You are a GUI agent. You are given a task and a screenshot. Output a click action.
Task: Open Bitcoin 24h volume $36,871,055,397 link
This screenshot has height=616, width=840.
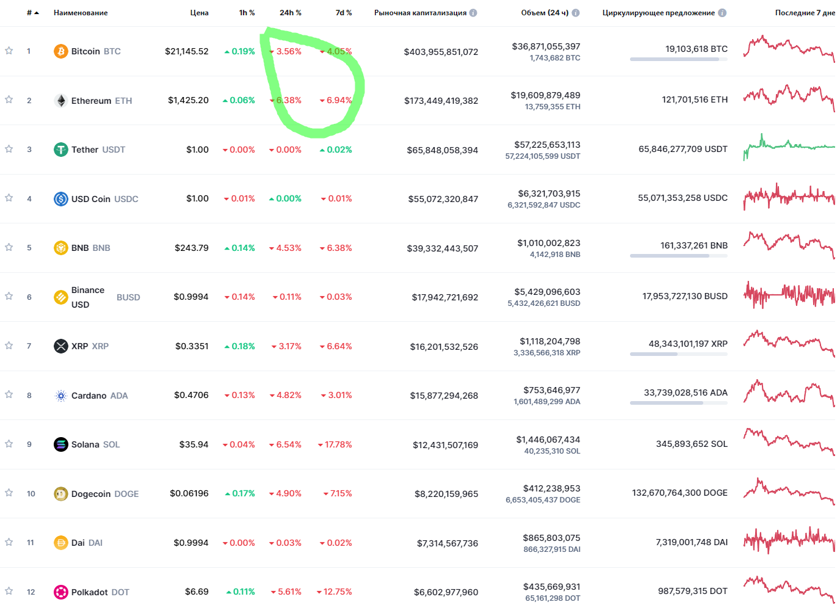[x=546, y=46]
